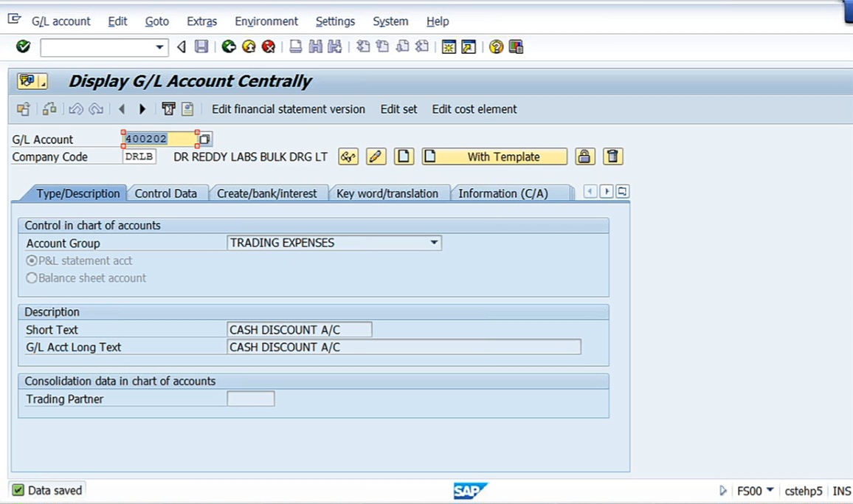Click the Display glasses button
The width and height of the screenshot is (853, 504).
coord(348,156)
